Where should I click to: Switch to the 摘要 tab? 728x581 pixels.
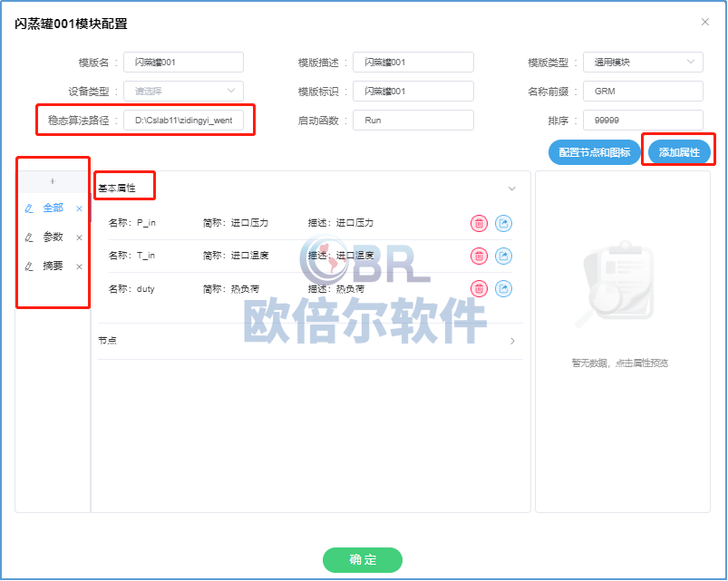point(53,266)
